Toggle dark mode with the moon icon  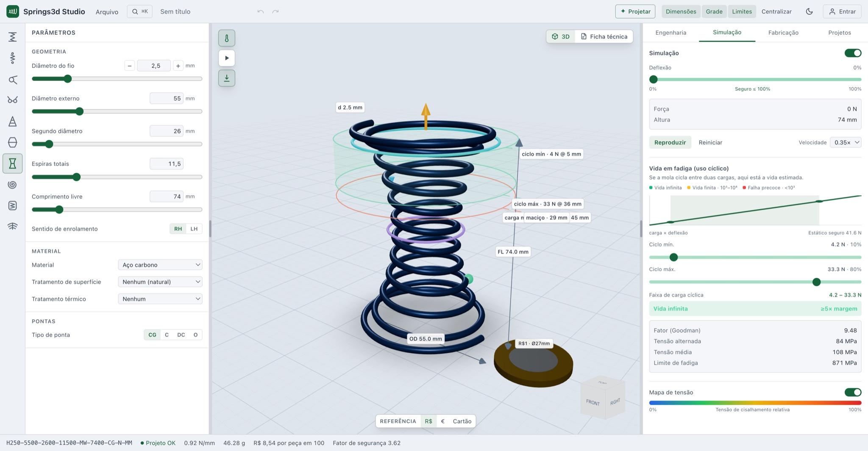pyautogui.click(x=810, y=11)
